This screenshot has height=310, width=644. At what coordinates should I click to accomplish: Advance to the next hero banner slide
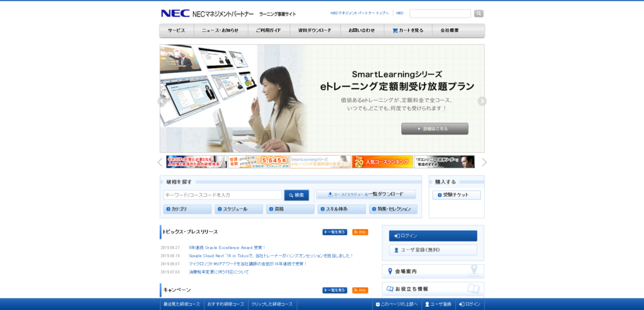point(482,101)
